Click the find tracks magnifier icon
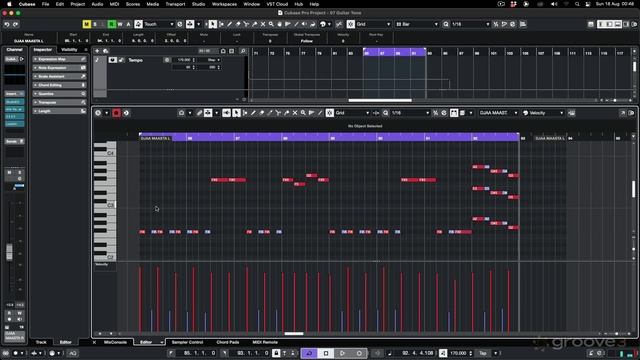 tap(243, 51)
